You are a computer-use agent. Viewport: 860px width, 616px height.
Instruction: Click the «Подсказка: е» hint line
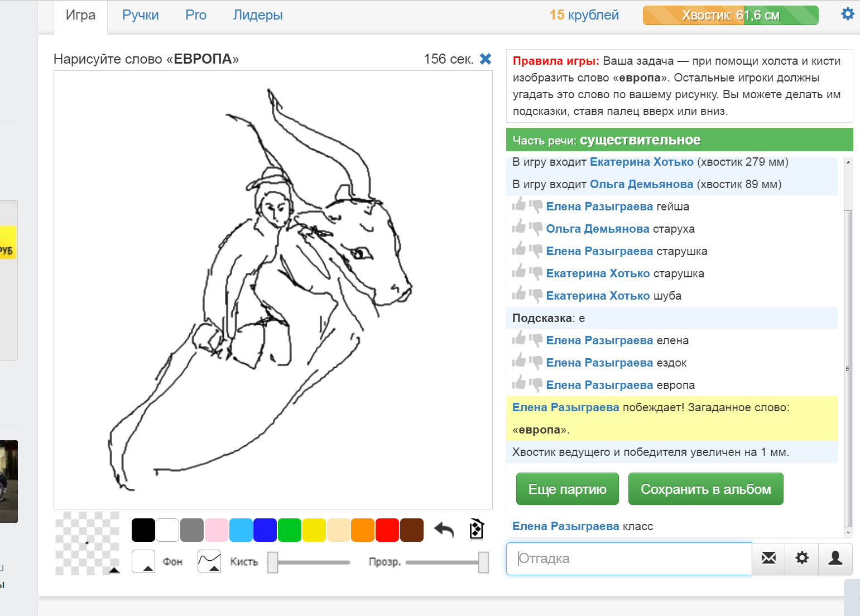point(672,318)
